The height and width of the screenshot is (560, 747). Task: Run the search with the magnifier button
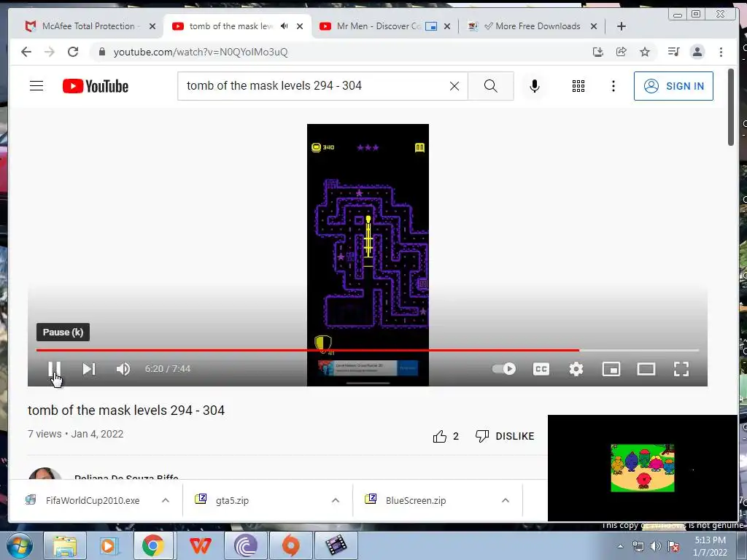491,86
